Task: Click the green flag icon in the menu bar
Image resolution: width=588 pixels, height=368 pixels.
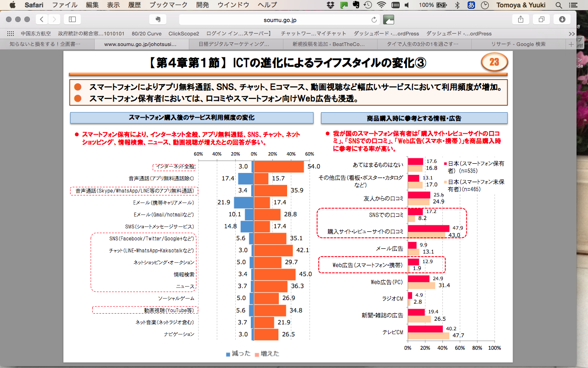Action: (344, 5)
